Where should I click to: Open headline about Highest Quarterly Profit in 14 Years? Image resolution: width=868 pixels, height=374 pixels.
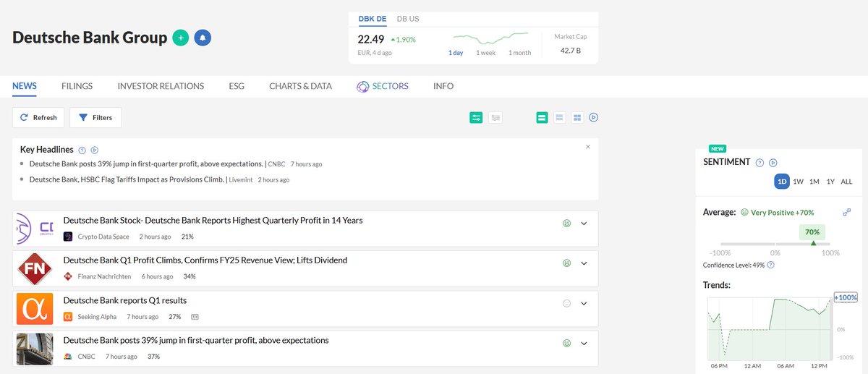pyautogui.click(x=213, y=220)
